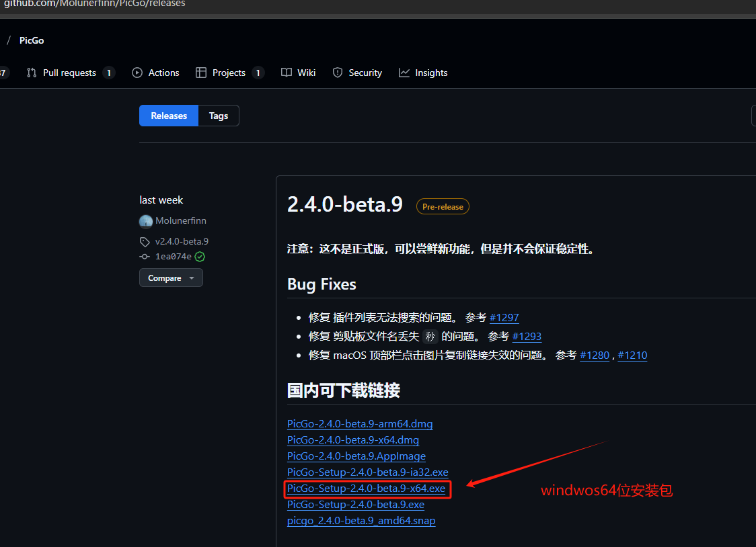The height and width of the screenshot is (547, 756).
Task: Download PicGo-Setup-2.4.0-beta.9-x64.exe
Action: (366, 489)
